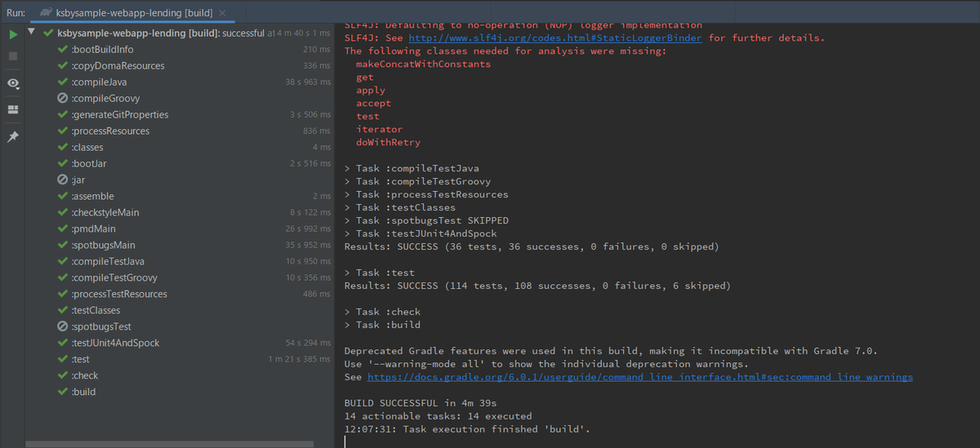Select the :bootJar task row

click(x=180, y=163)
